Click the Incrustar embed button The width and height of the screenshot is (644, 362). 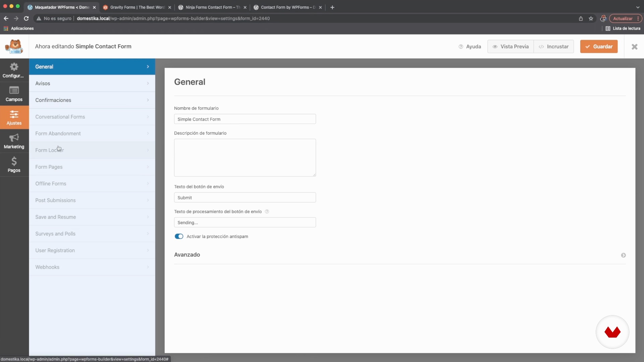coord(553,47)
